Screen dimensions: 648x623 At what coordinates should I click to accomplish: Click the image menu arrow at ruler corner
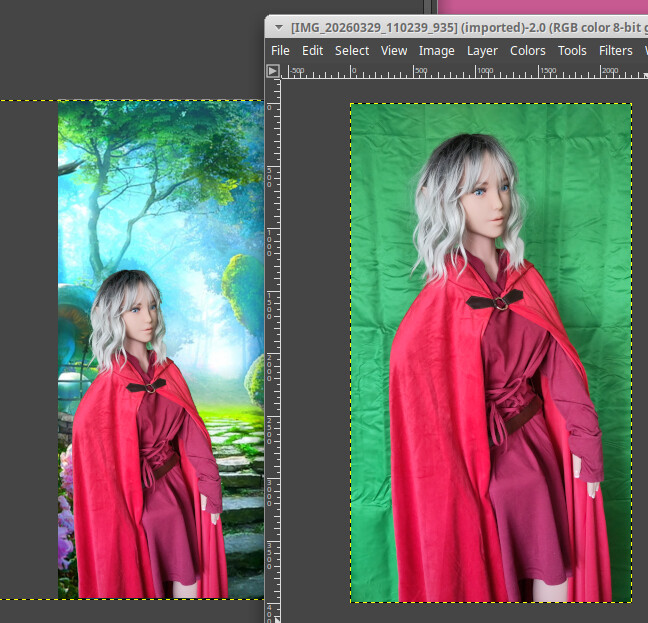(272, 71)
